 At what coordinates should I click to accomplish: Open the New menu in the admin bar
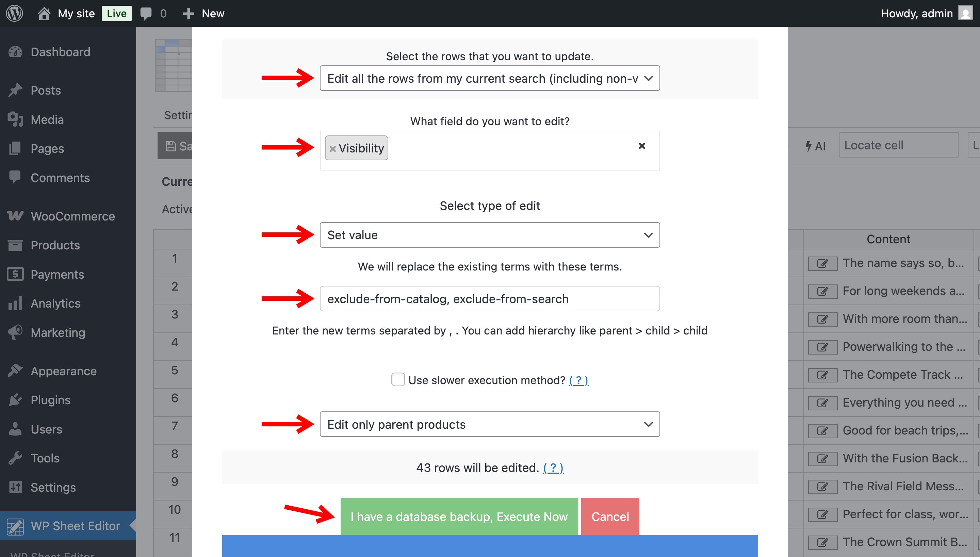click(x=204, y=13)
